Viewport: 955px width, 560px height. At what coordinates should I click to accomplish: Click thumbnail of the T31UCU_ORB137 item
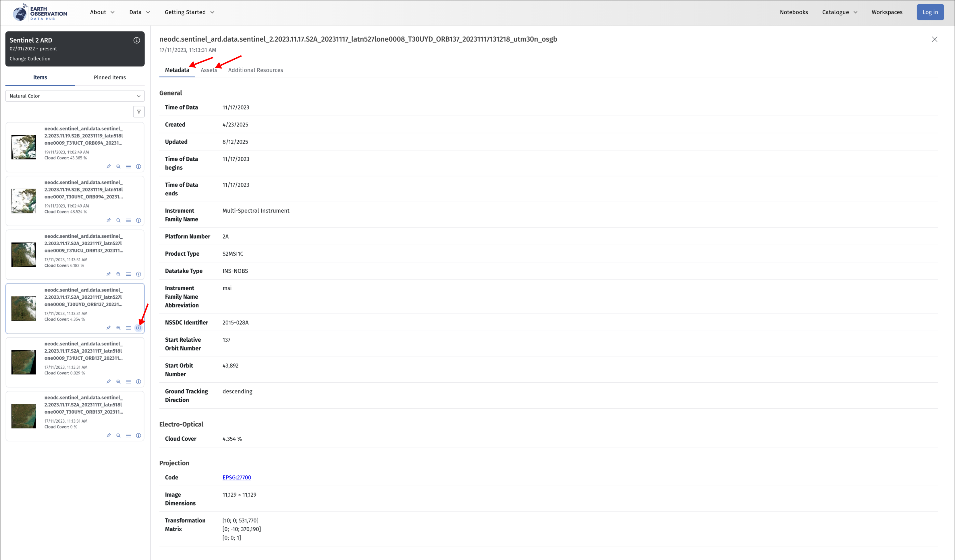pyautogui.click(x=24, y=254)
